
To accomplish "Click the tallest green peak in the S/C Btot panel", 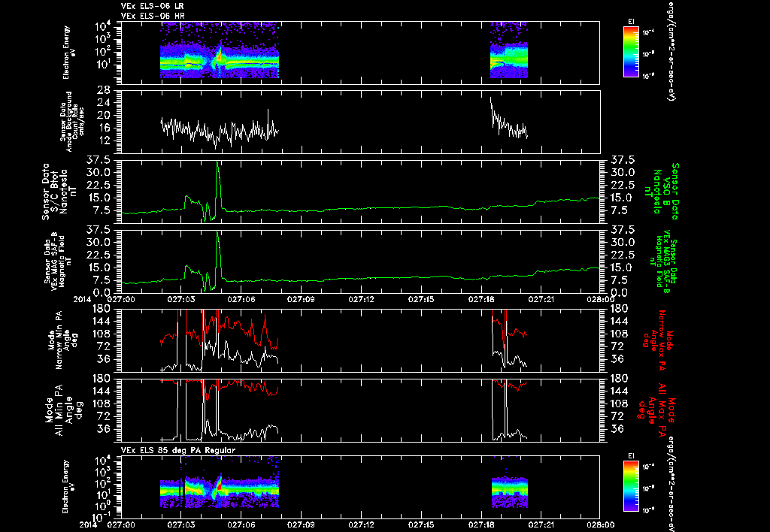I will tap(217, 164).
